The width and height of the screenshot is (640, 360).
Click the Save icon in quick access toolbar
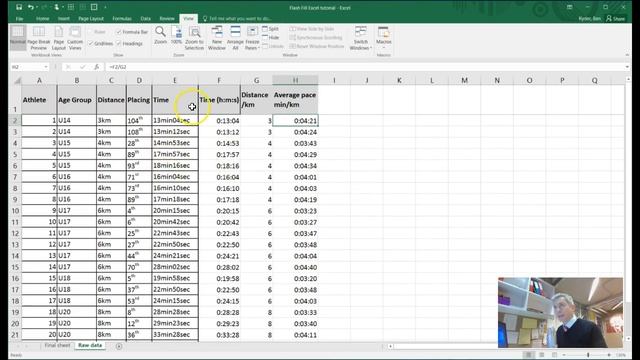[x=19, y=7]
